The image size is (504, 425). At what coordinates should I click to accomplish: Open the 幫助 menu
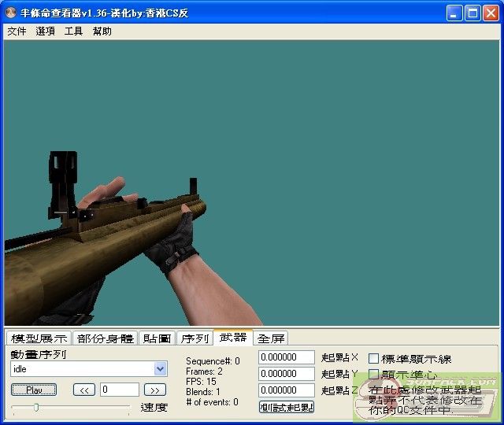coord(102,31)
